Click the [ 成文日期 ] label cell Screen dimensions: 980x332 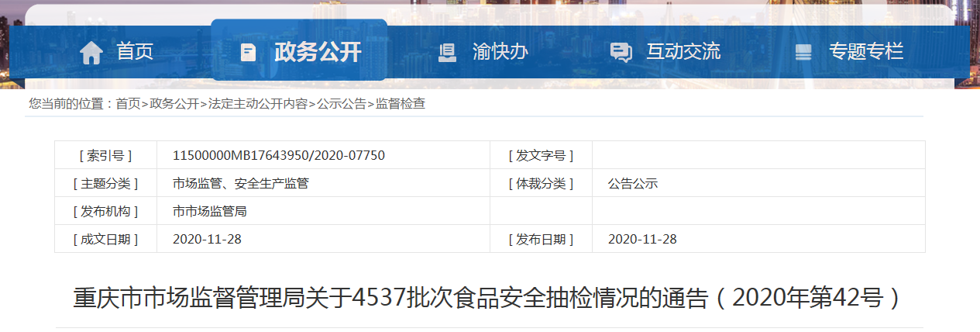pyautogui.click(x=106, y=239)
